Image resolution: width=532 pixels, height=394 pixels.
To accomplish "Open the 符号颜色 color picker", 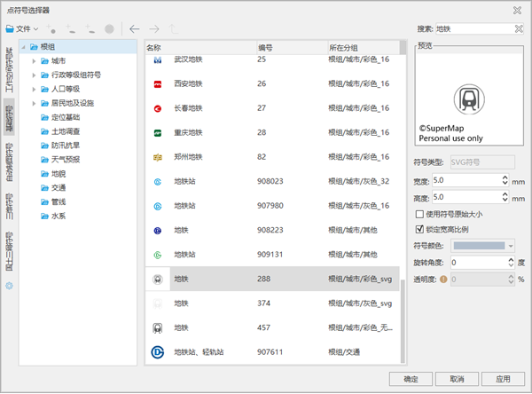I will pos(484,245).
